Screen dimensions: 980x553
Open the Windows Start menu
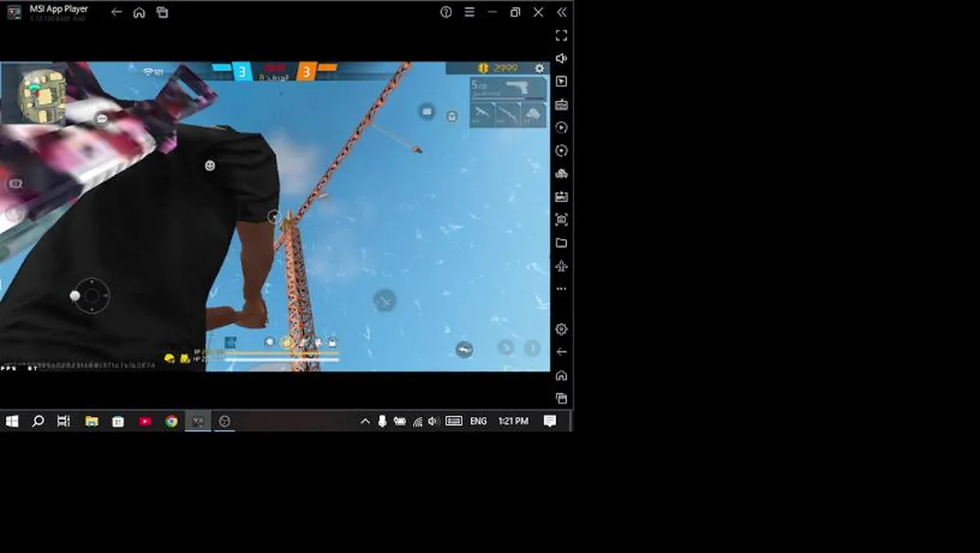click(x=12, y=421)
